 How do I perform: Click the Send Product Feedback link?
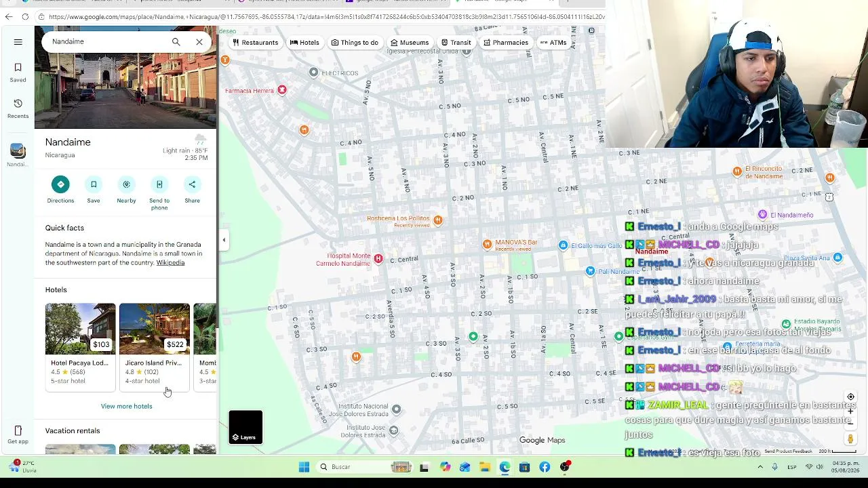pos(788,451)
